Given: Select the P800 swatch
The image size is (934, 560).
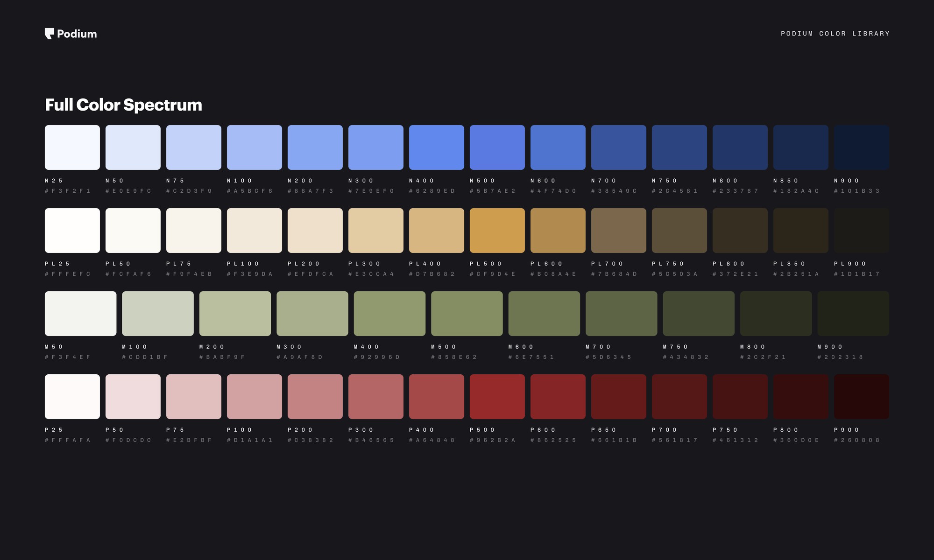Looking at the screenshot, I should pyautogui.click(x=801, y=397).
